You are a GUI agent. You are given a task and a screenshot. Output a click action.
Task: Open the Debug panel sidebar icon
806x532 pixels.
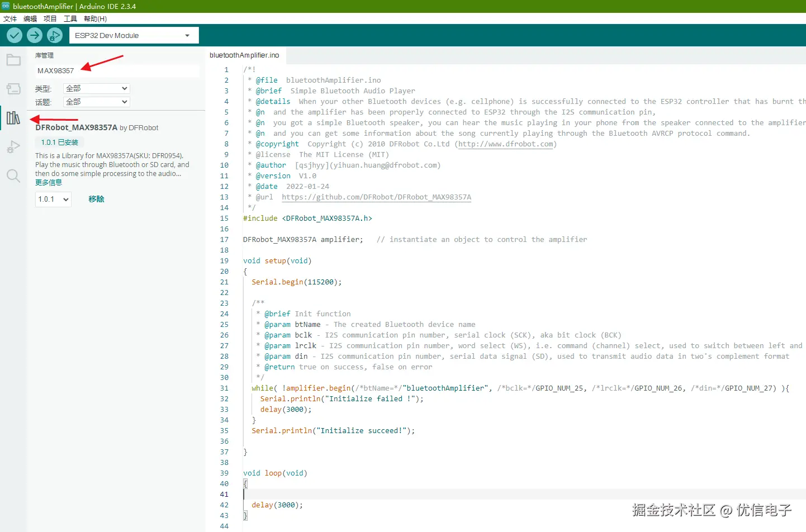point(13,147)
